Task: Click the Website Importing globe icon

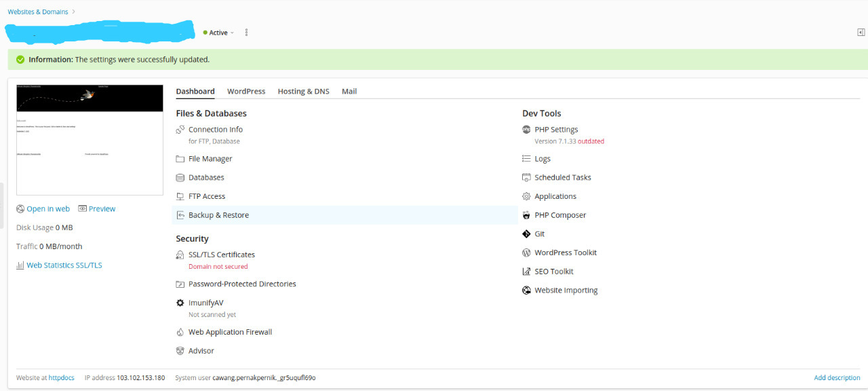Action: [x=526, y=291]
